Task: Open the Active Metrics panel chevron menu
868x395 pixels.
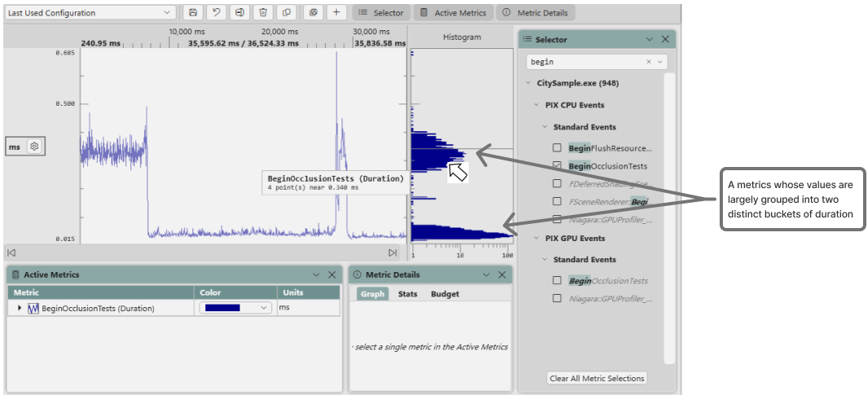Action: 317,274
